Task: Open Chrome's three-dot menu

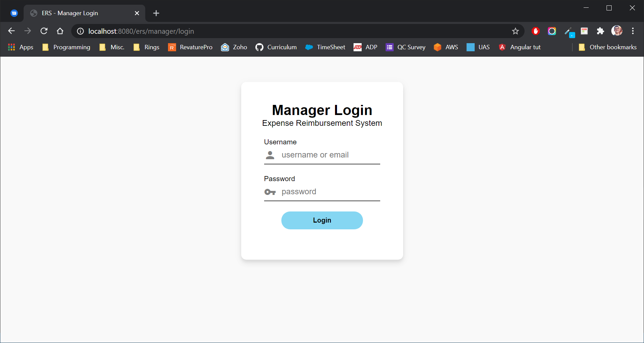Action: [x=633, y=31]
